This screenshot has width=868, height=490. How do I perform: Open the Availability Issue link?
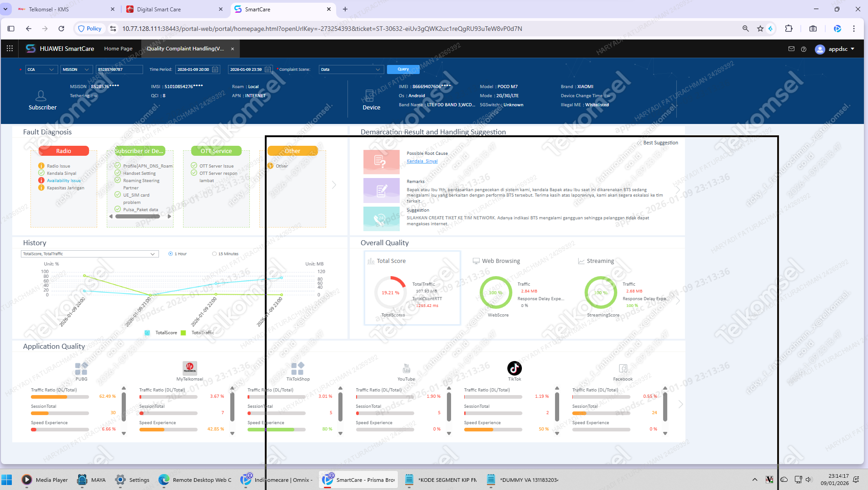point(64,181)
